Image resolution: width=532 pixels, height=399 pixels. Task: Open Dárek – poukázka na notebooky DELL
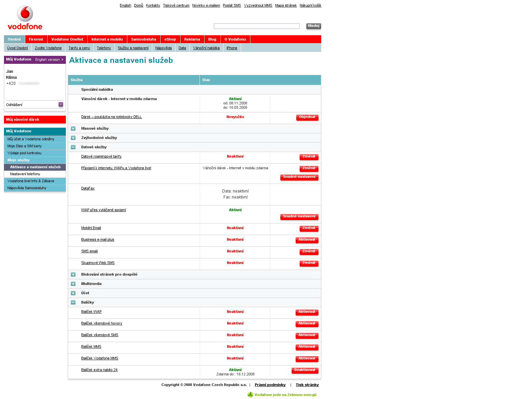click(111, 117)
